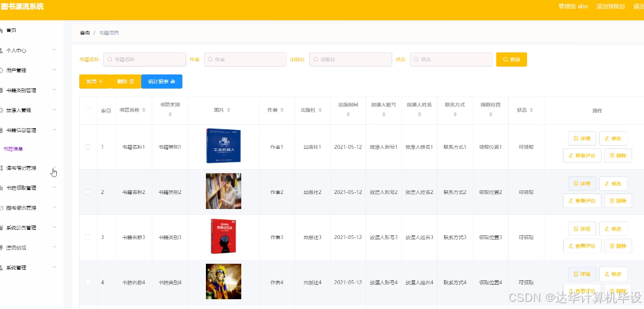This screenshot has width=644, height=309.
Task: Open 查看评论 for row 书籍名称1
Action: 582,155
